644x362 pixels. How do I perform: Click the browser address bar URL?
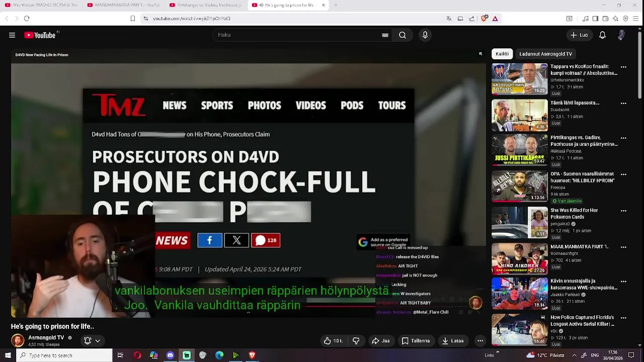click(x=192, y=19)
